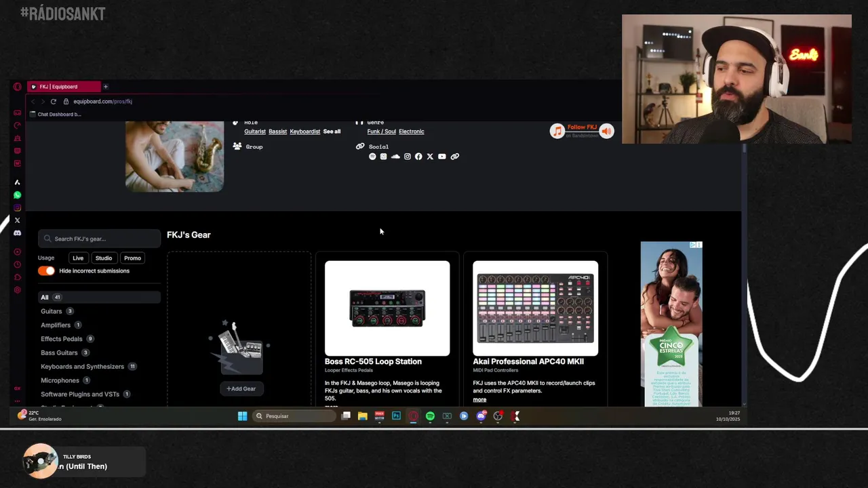Click in Search FKJ's gear field
This screenshot has width=868, height=488.
[x=99, y=239]
